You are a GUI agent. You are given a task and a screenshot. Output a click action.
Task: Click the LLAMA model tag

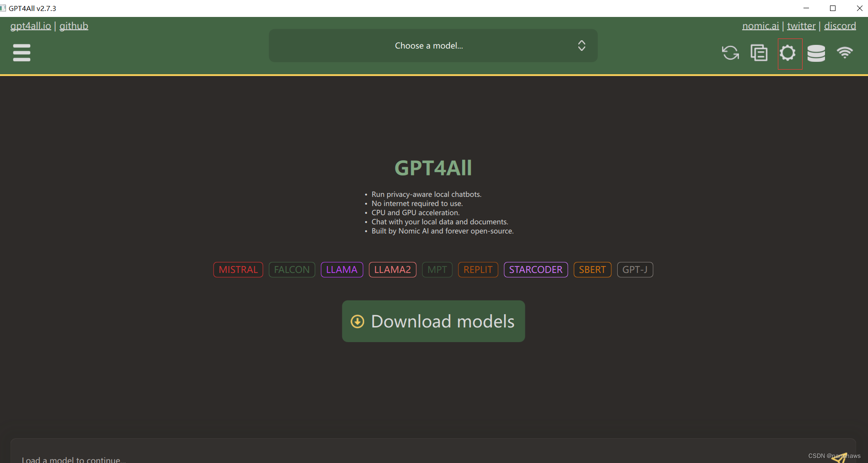pos(342,270)
